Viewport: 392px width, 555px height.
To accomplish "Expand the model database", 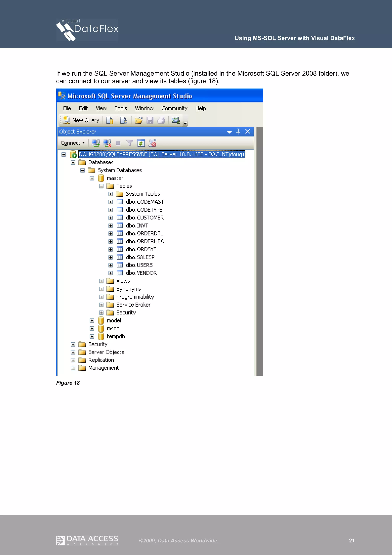I will coord(92,321).
